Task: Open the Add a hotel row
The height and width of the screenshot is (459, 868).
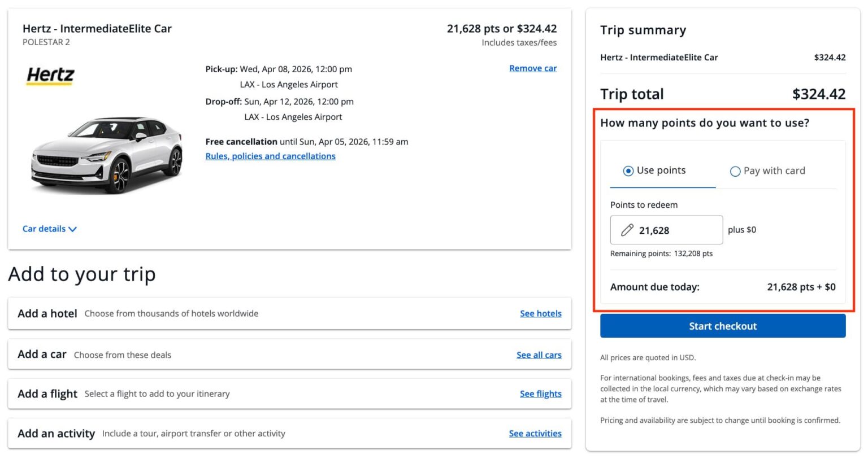Action: [x=289, y=313]
